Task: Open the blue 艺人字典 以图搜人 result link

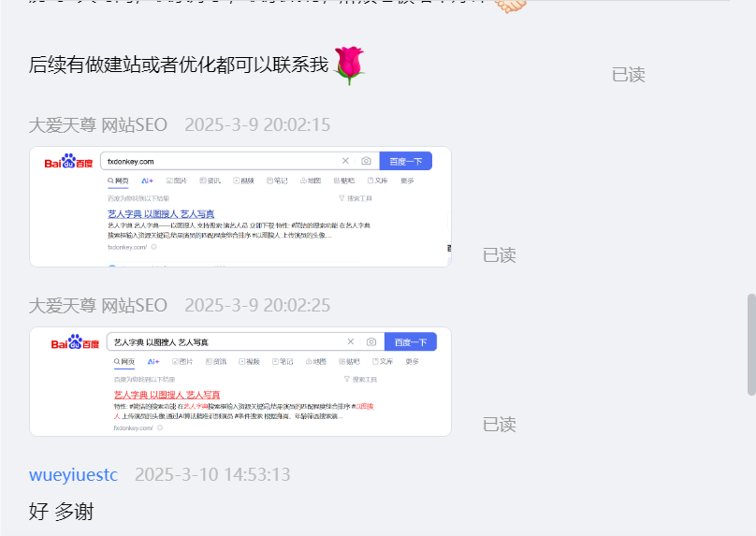Action: click(161, 214)
